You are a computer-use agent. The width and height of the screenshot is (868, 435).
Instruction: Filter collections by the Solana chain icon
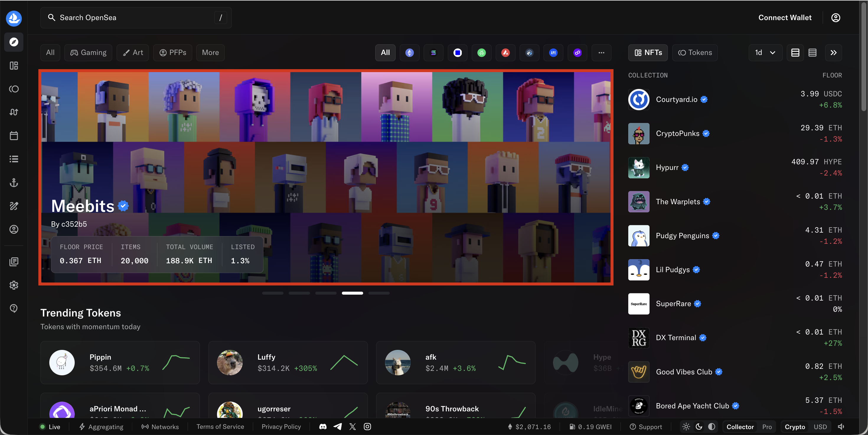(x=433, y=53)
